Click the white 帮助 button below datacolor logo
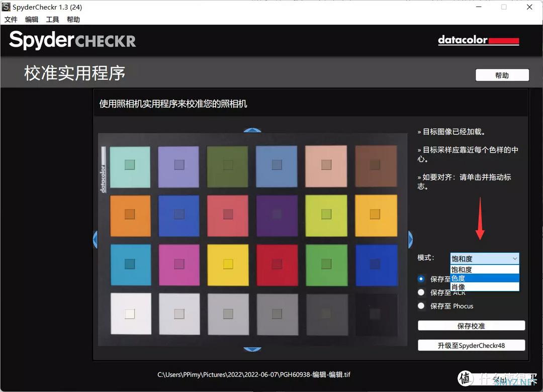 click(502, 75)
